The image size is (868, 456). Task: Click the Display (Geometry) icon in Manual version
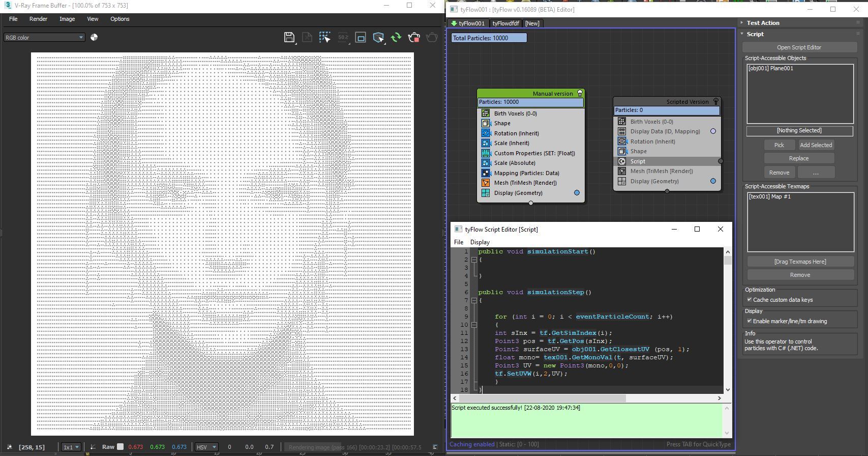[x=486, y=193]
